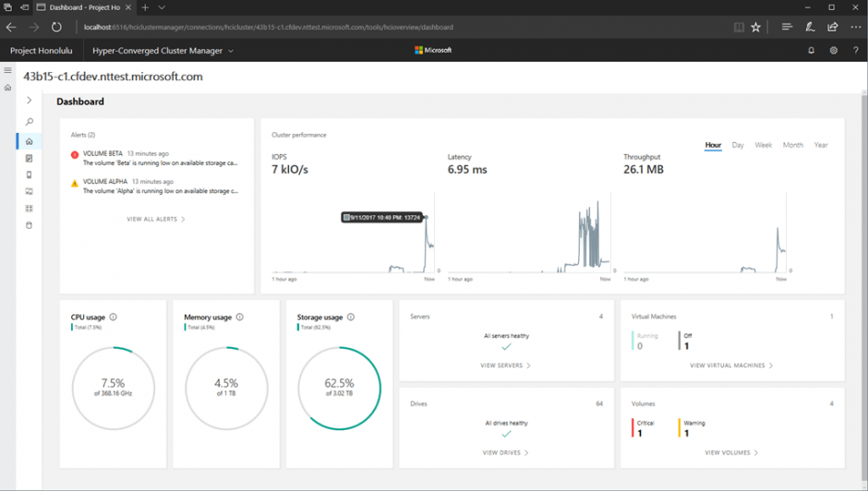
Task: Click the hamburger menu icon at top-left
Action: (8, 70)
